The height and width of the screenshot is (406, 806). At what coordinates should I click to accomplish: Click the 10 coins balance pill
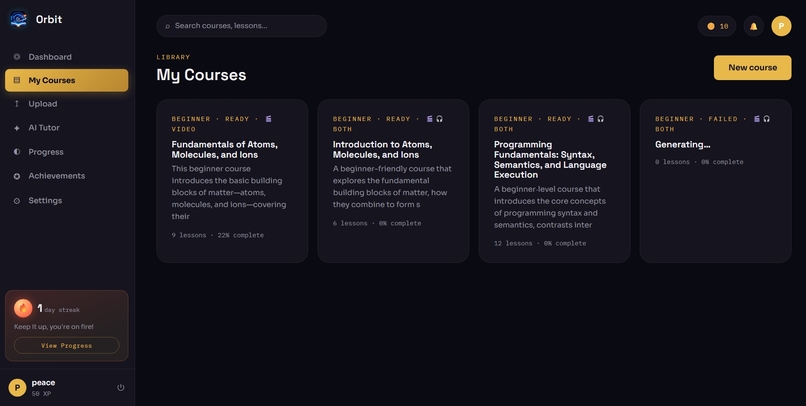[717, 26]
